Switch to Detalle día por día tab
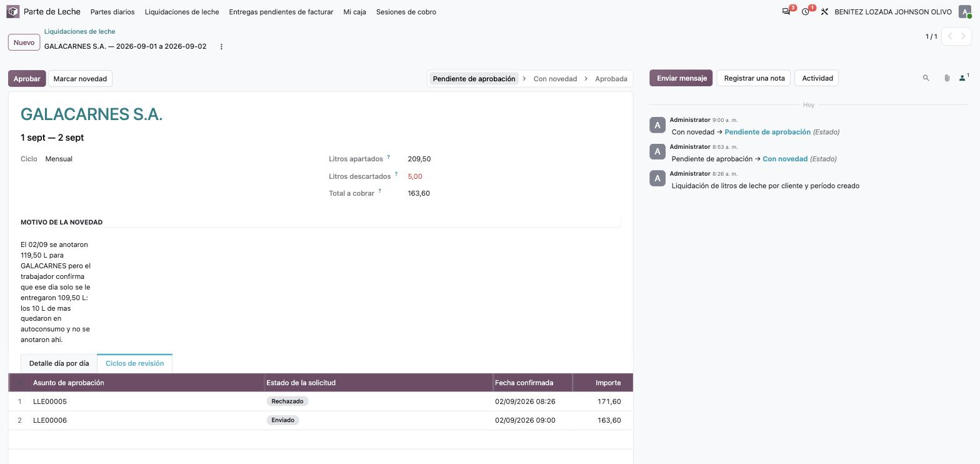Screen dimensions: 980x464 (59, 363)
